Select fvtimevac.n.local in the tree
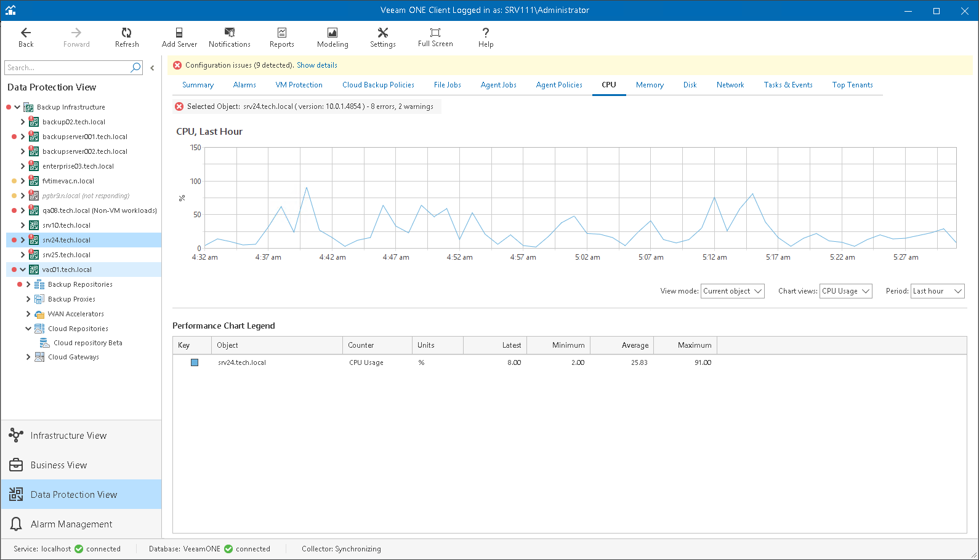The width and height of the screenshot is (979, 560). (68, 181)
